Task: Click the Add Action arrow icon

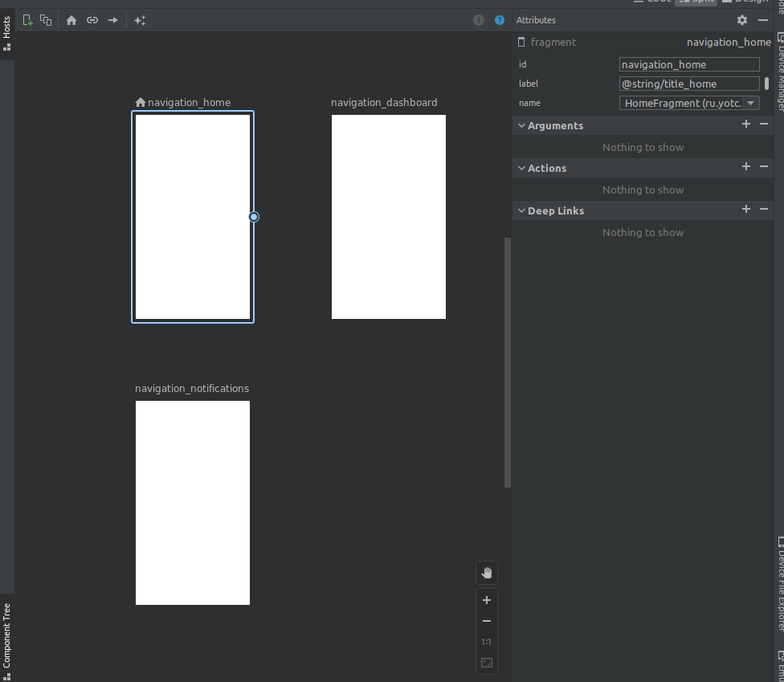Action: [x=113, y=20]
